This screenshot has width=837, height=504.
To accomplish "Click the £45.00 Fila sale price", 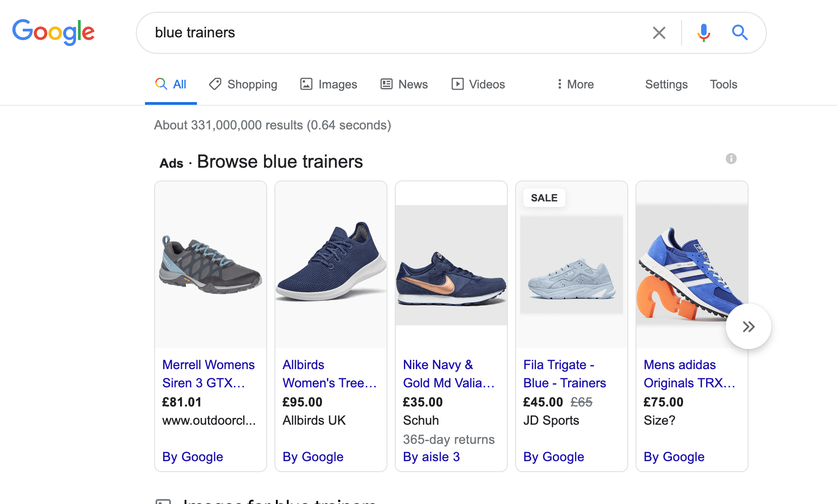I will [x=543, y=402].
